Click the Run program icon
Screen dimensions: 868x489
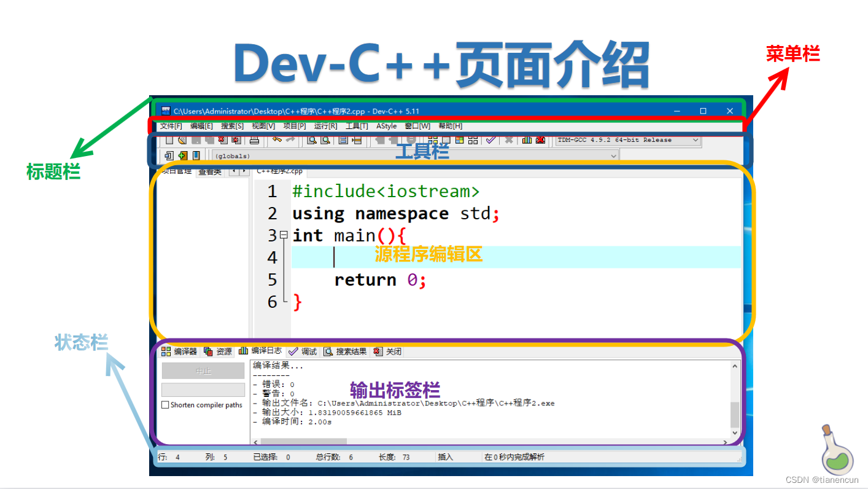click(x=446, y=140)
